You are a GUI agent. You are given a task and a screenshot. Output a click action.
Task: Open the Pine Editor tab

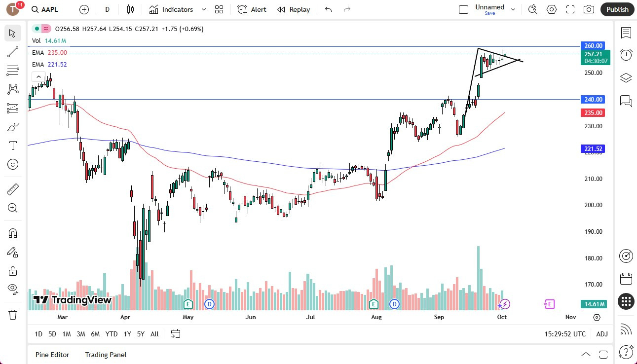tap(52, 355)
